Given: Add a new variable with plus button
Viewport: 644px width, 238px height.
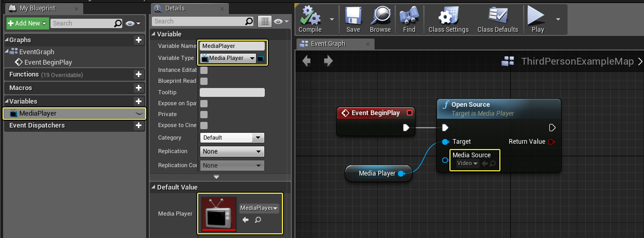Looking at the screenshot, I should [x=138, y=102].
